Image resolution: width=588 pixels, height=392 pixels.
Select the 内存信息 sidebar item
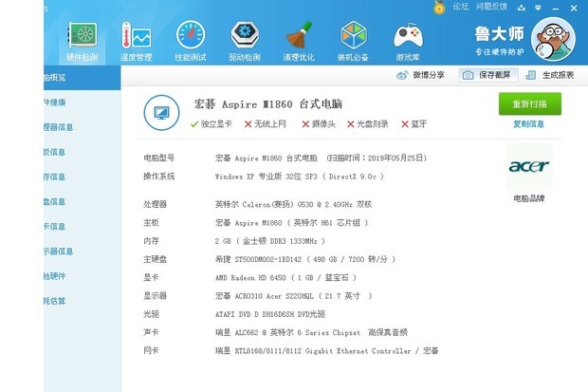(83, 177)
